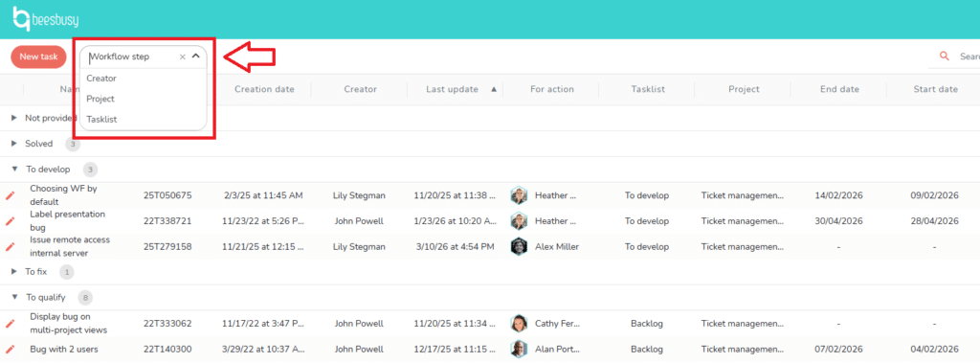Click To develop tasklist in Label presentation row
Viewport: 980px width, 363px height.
point(647,221)
